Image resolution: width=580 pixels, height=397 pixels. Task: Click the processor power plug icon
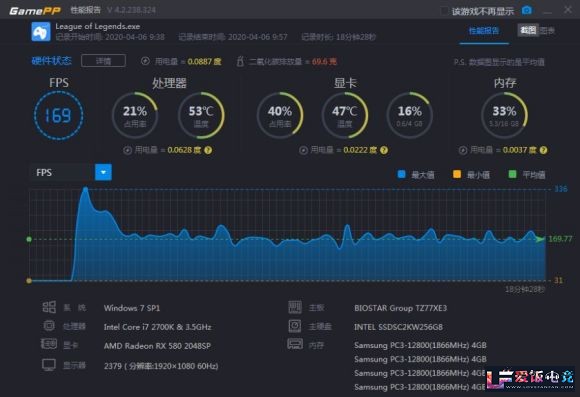pos(127,150)
